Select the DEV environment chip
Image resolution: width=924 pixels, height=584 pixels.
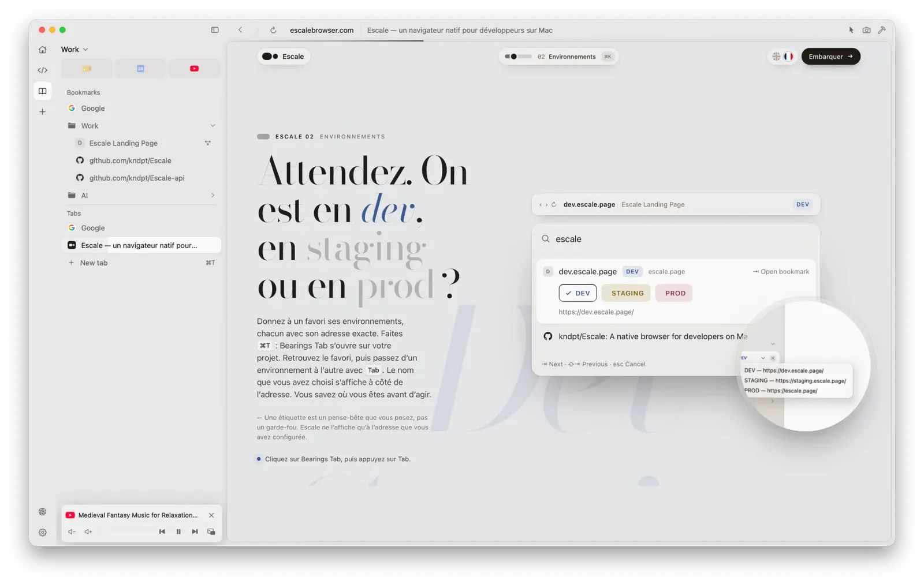577,293
